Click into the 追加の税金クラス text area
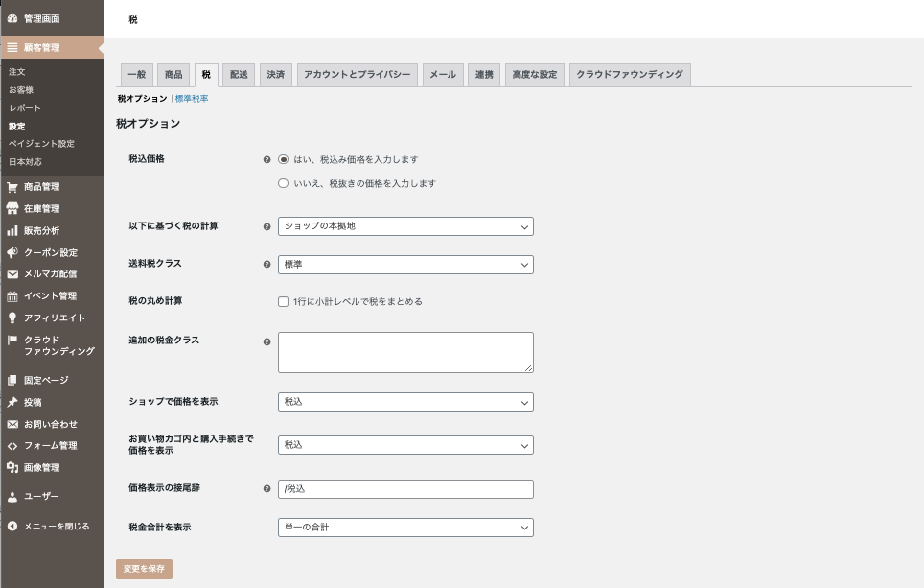The width and height of the screenshot is (924, 588). coord(404,352)
